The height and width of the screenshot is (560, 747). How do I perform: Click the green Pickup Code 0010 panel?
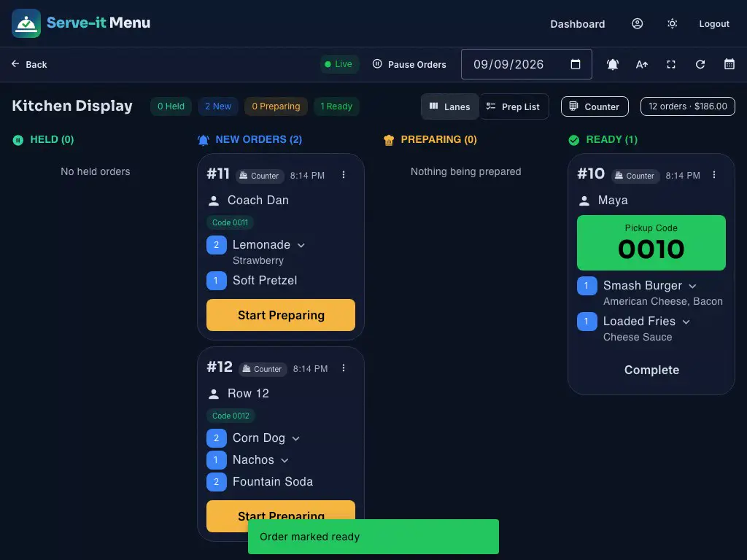pos(651,243)
